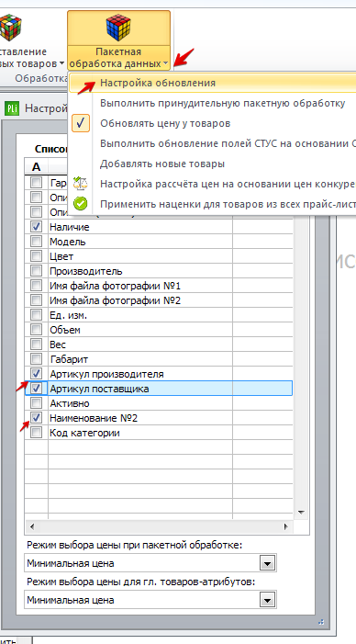Select the Модель row text
Screen dimensions: 356x644
[x=68, y=242]
